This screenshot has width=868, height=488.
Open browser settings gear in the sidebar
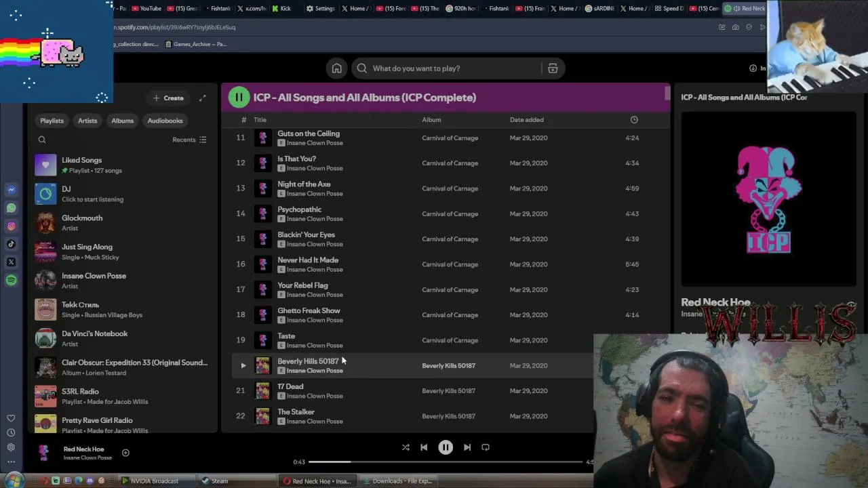tap(11, 447)
